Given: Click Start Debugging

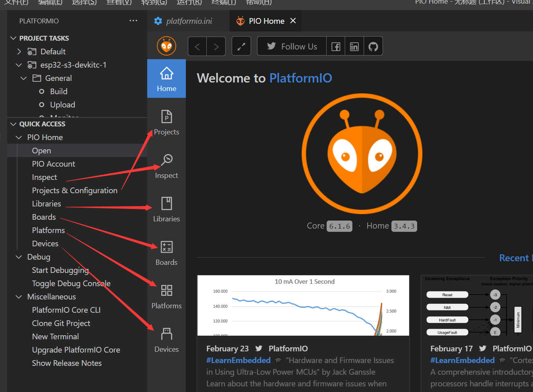Looking at the screenshot, I should click(x=60, y=270).
